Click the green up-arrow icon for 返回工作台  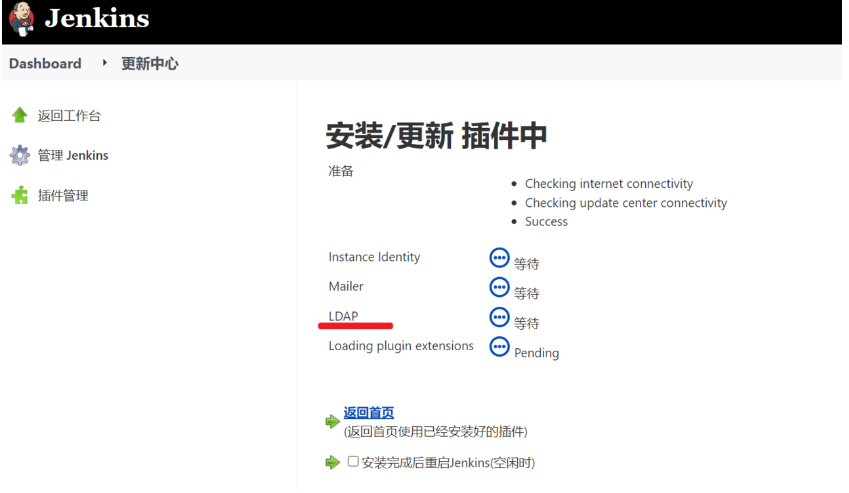pos(20,115)
